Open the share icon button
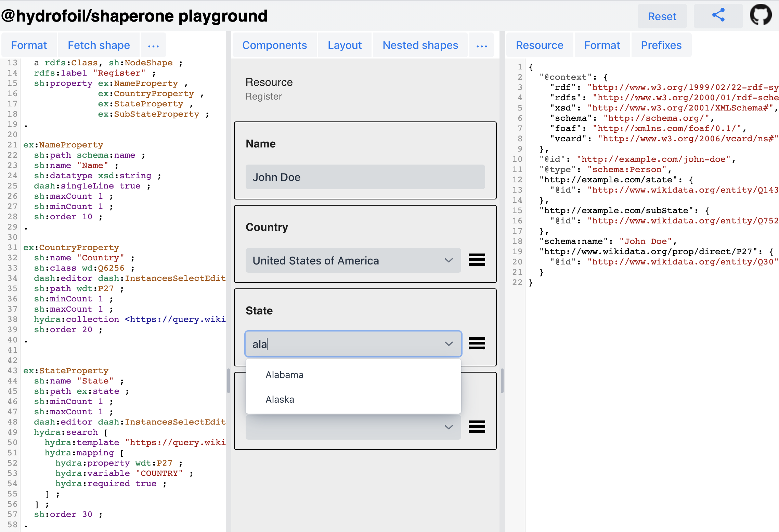Viewport: 779px width, 532px height. point(718,16)
